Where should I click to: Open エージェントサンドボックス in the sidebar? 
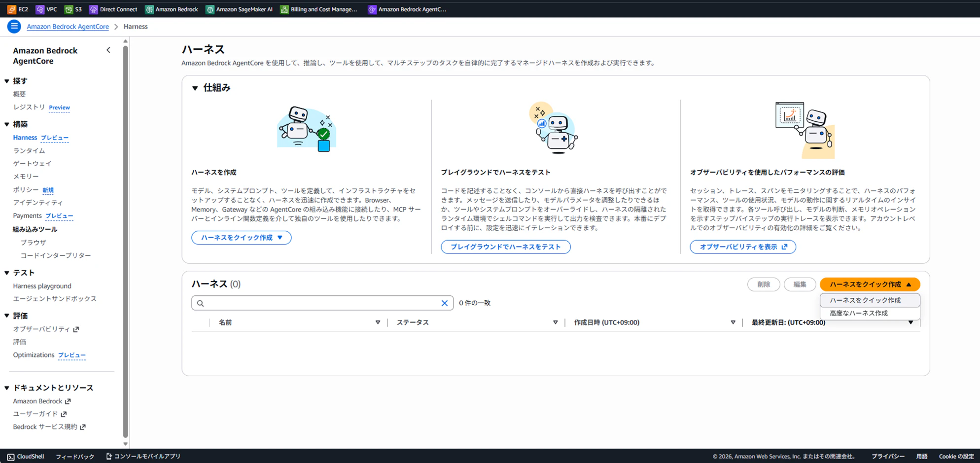[55, 299]
